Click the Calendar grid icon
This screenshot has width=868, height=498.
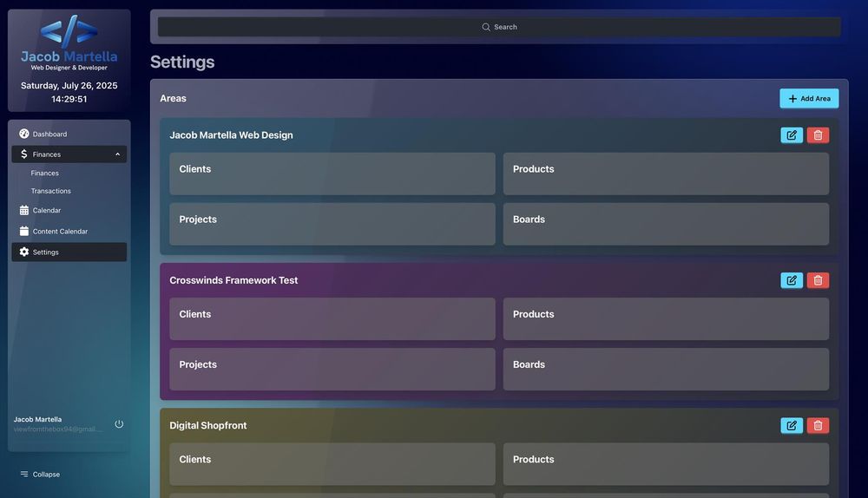(23, 210)
